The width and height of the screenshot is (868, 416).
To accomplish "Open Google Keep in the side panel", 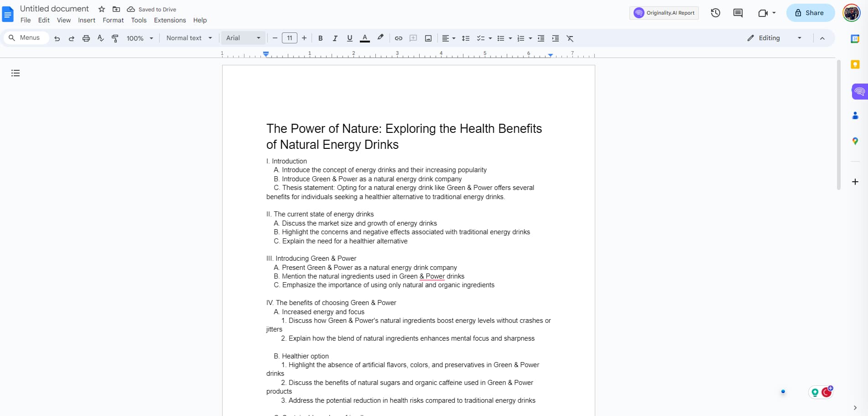I will 855,64.
